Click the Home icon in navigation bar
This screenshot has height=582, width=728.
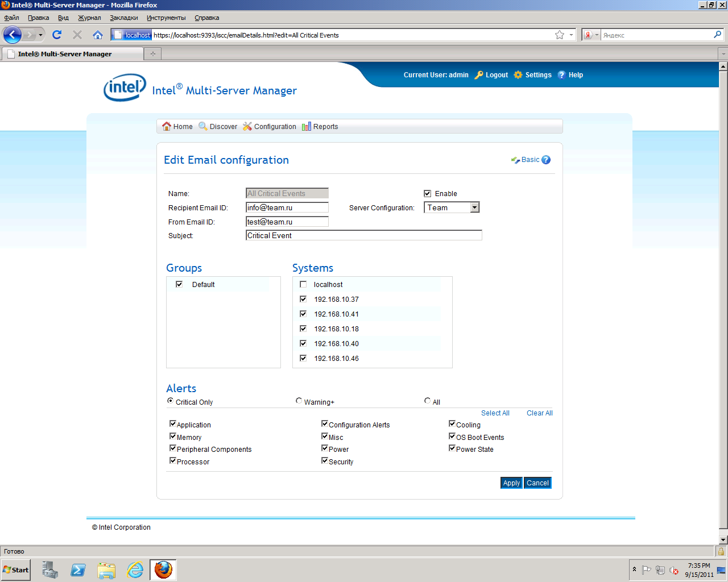point(167,126)
